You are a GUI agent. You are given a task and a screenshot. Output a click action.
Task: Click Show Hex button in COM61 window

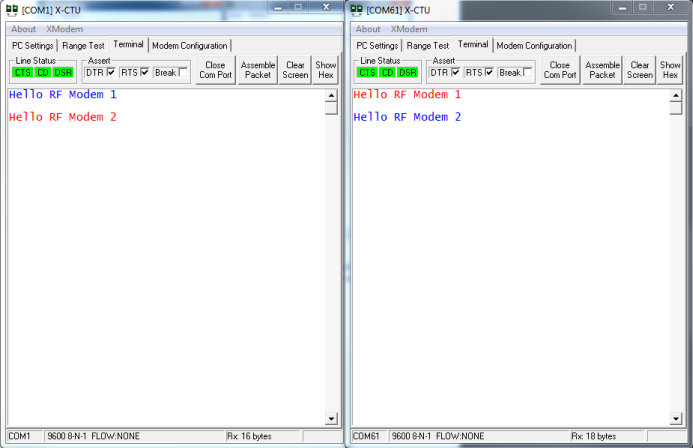pos(670,70)
